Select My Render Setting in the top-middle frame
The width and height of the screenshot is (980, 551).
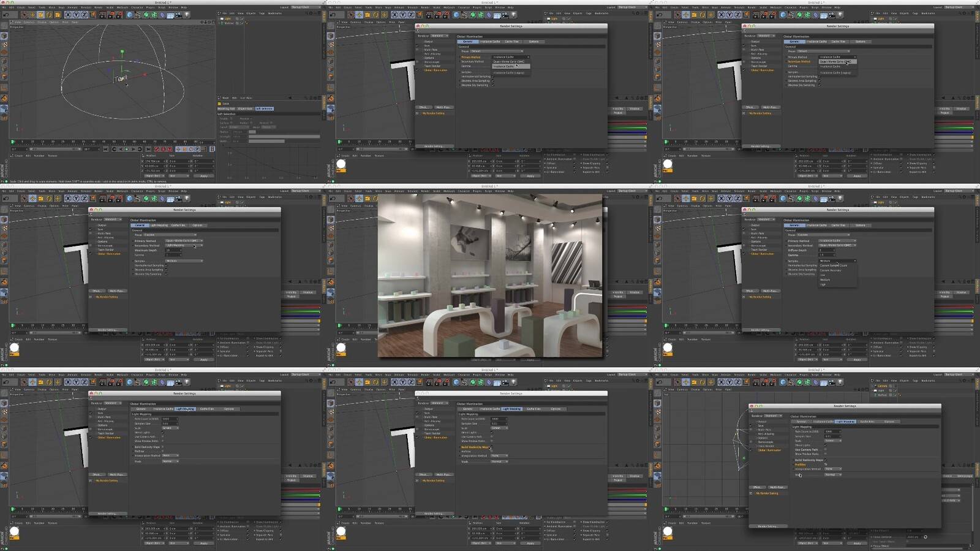click(433, 113)
